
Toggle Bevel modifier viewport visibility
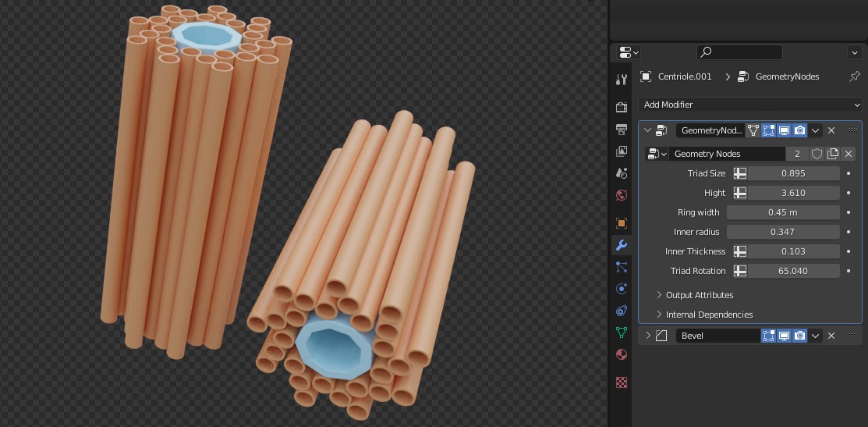pos(785,336)
